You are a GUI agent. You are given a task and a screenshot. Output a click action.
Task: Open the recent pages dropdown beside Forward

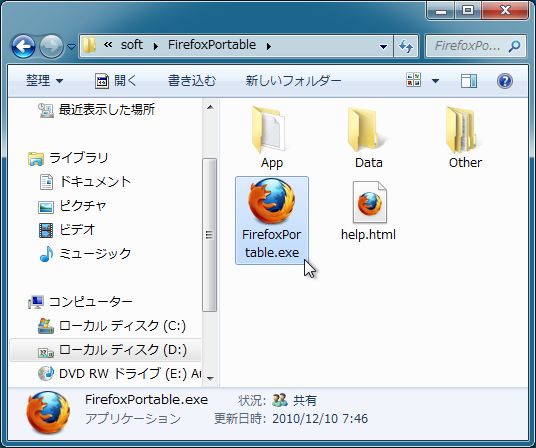[x=71, y=46]
